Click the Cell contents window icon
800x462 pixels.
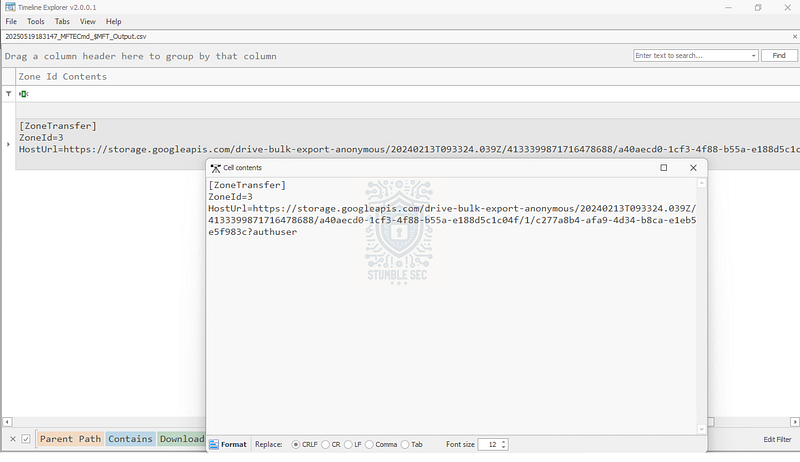click(215, 168)
